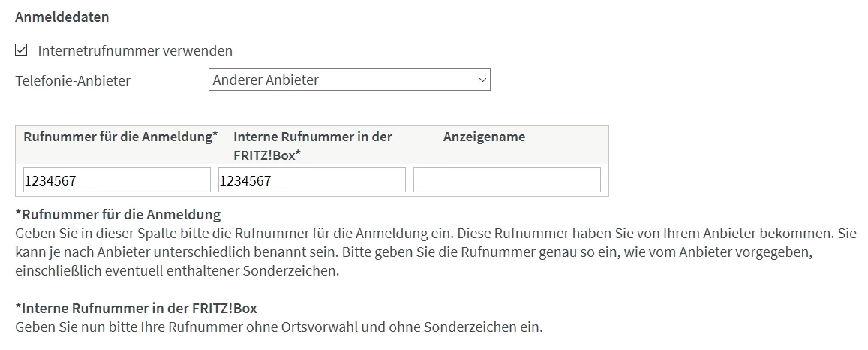868x350 pixels.
Task: Click the horizontal divider below Telefonie-Anbieter
Action: point(434,110)
